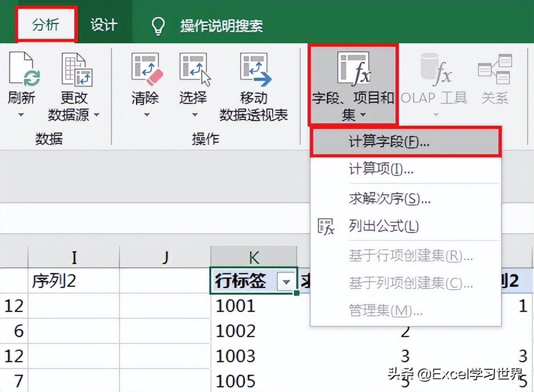Click the 移动数据透视表 icon
The image size is (534, 392).
tap(255, 69)
